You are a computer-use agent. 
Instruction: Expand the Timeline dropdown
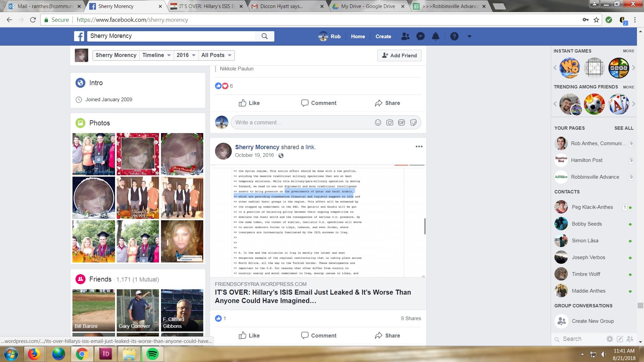point(156,55)
